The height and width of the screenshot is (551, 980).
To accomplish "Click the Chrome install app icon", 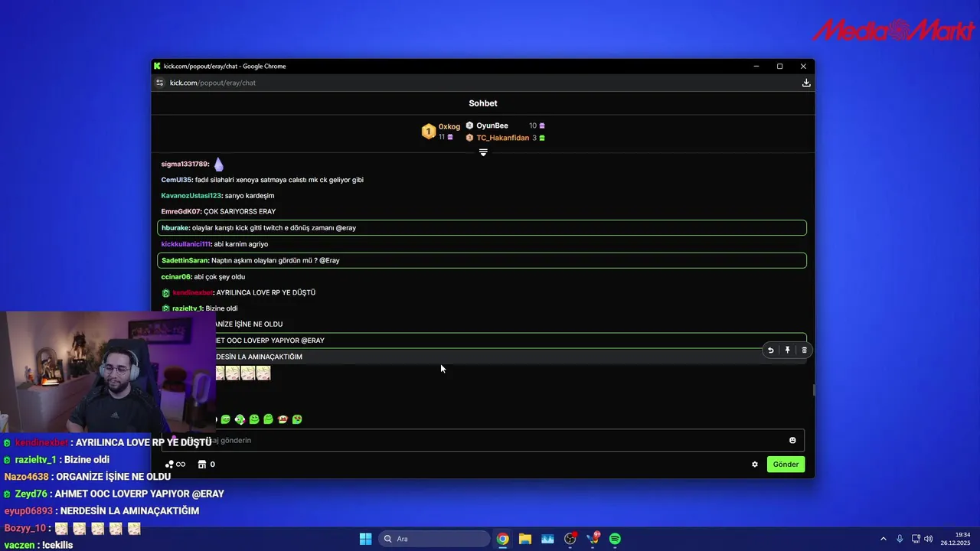I will [x=806, y=83].
